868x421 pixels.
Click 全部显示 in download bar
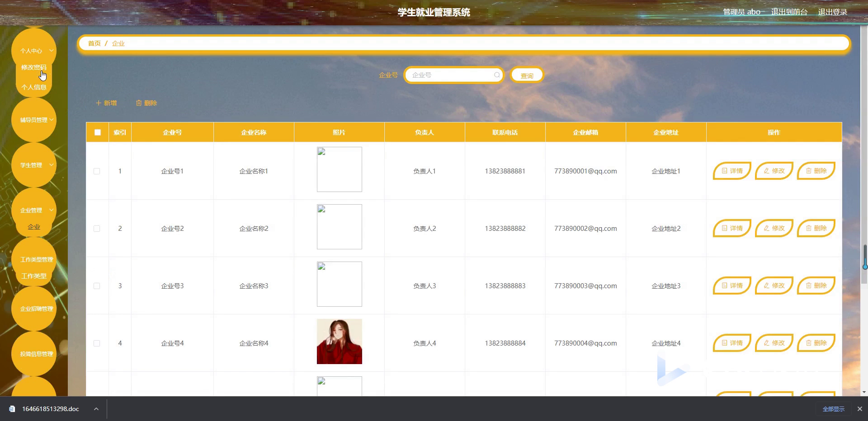(x=833, y=409)
